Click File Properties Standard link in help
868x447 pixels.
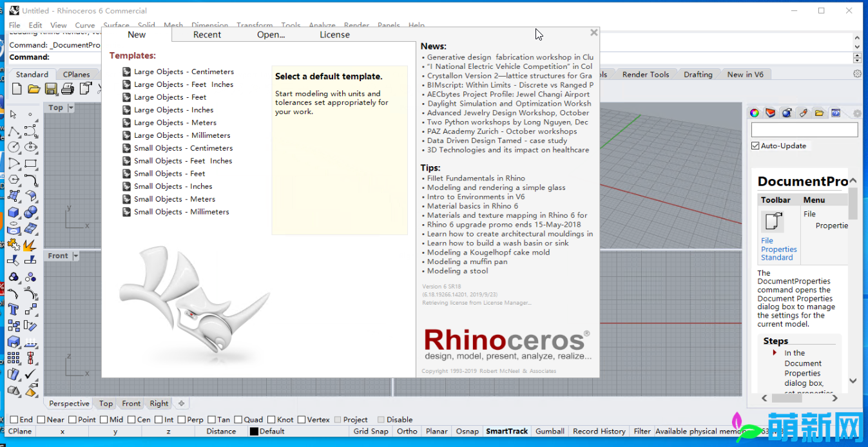(778, 249)
